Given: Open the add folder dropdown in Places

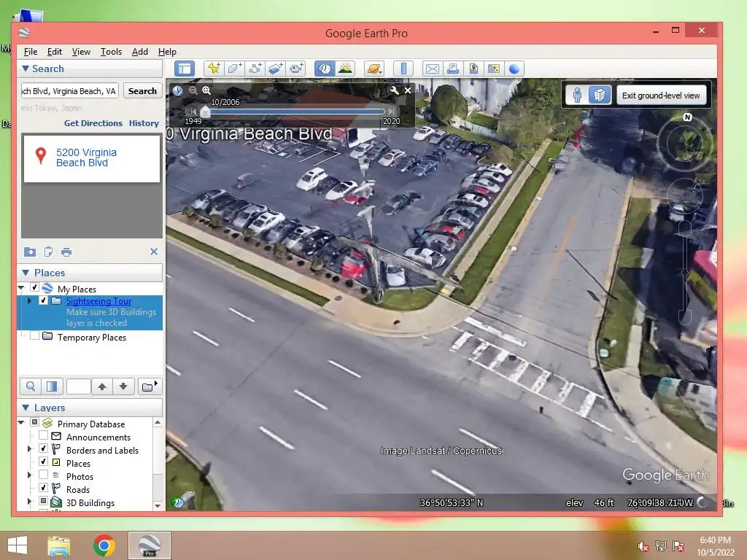Looking at the screenshot, I should tap(150, 386).
